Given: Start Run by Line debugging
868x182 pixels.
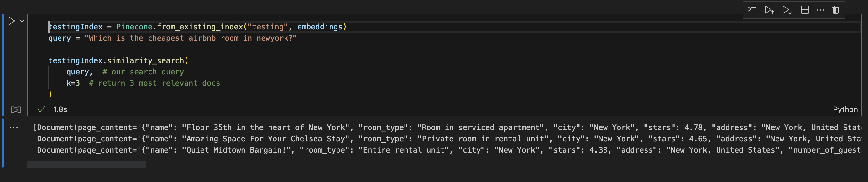Looking at the screenshot, I should click(752, 10).
